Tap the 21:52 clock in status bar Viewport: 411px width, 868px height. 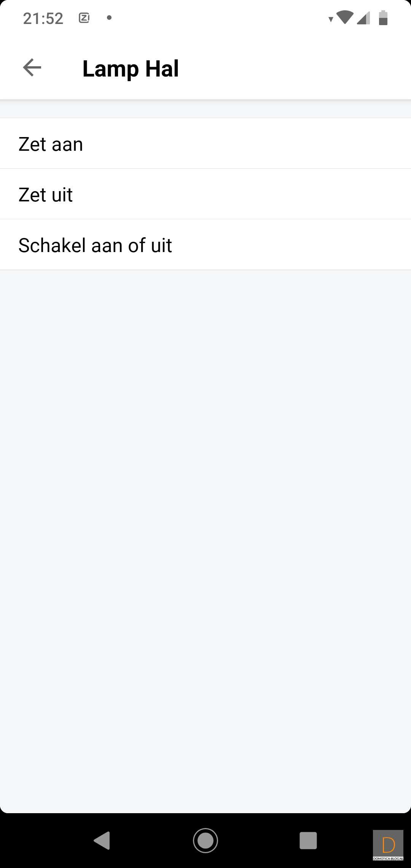tap(43, 18)
